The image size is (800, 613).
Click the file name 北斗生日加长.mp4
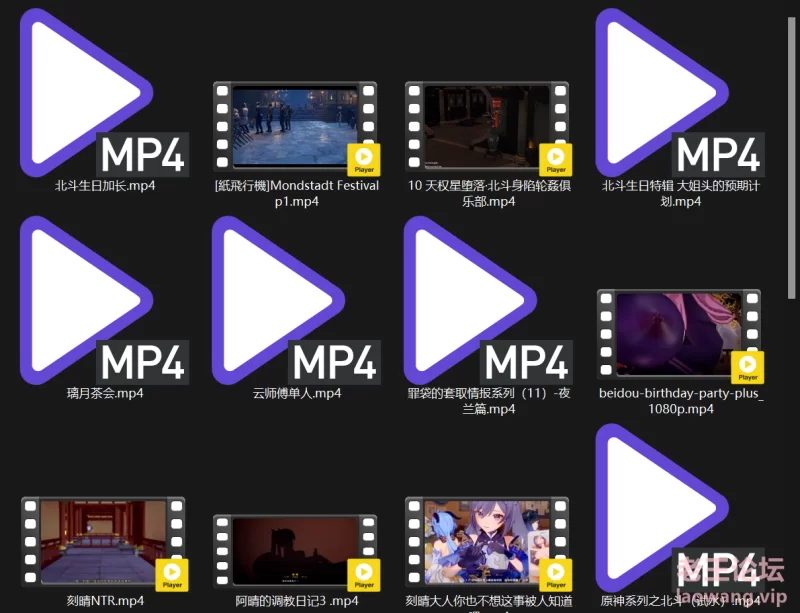[105, 186]
